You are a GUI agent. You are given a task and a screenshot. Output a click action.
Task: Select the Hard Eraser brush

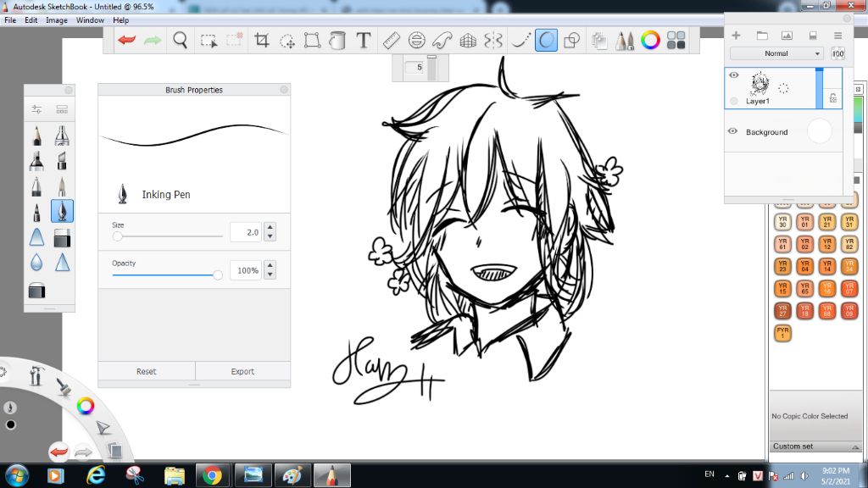coord(62,238)
